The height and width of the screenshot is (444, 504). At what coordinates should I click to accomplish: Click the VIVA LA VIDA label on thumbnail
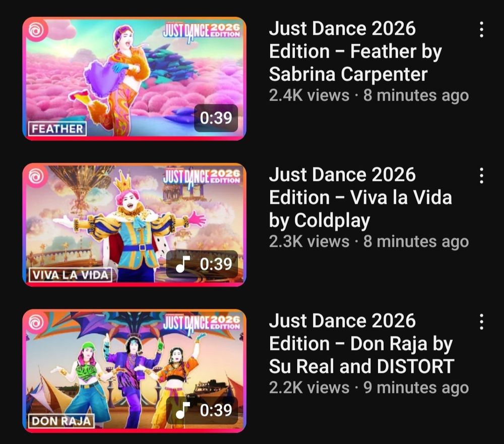(x=71, y=275)
